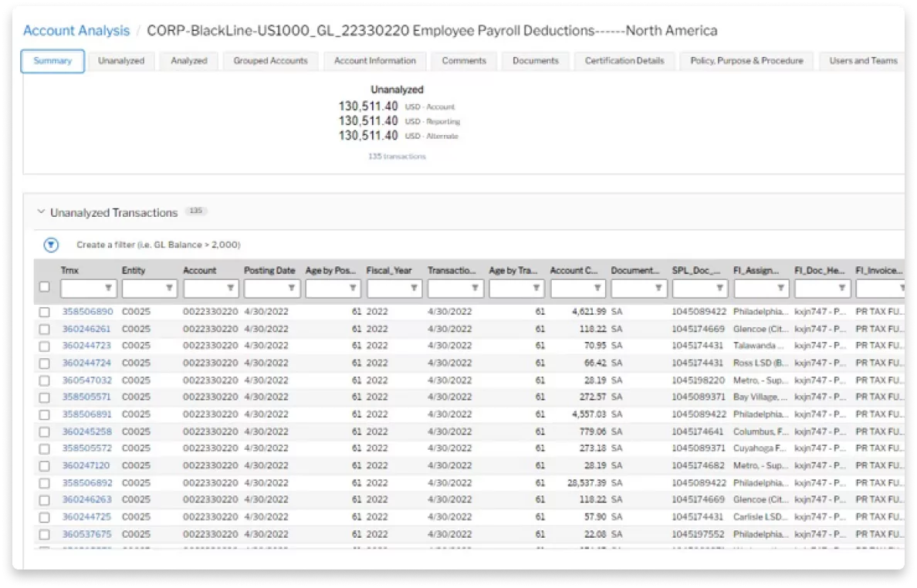Image resolution: width=917 pixels, height=588 pixels.
Task: Open the Policy, Purpose & Procedure tab
Action: coord(747,61)
